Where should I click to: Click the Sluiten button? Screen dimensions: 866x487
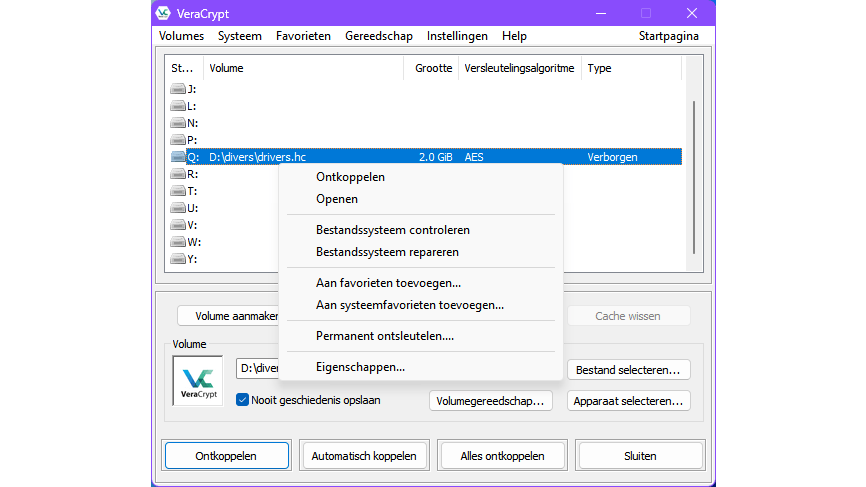point(640,456)
